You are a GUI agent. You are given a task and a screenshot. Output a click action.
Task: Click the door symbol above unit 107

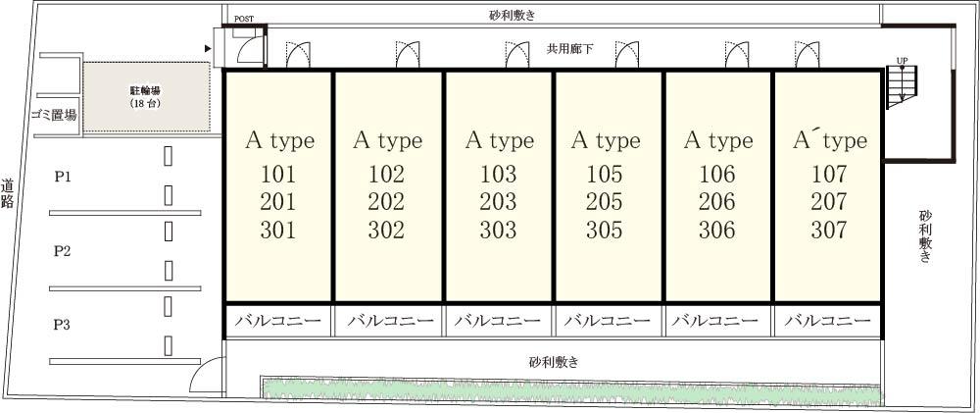click(x=807, y=54)
